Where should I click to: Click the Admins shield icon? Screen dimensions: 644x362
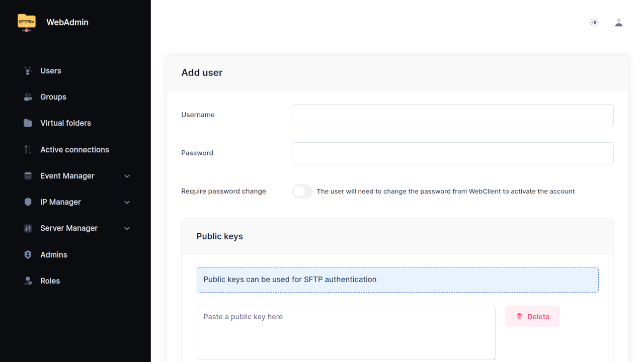(x=28, y=255)
